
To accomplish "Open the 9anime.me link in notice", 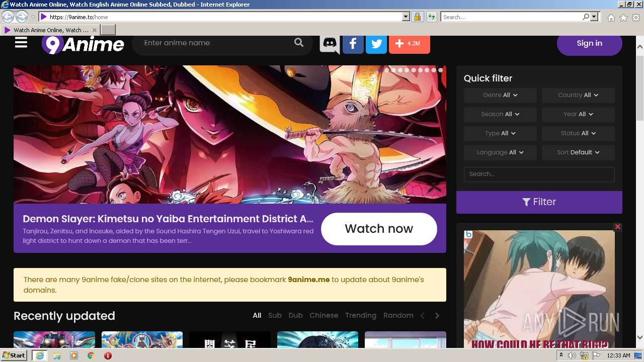I will 309,280.
